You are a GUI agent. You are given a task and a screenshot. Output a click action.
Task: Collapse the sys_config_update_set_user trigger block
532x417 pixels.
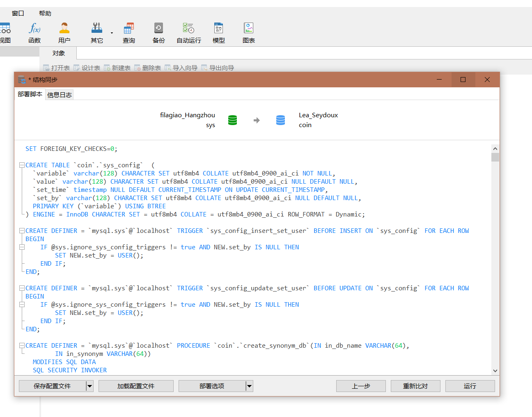[x=22, y=288]
